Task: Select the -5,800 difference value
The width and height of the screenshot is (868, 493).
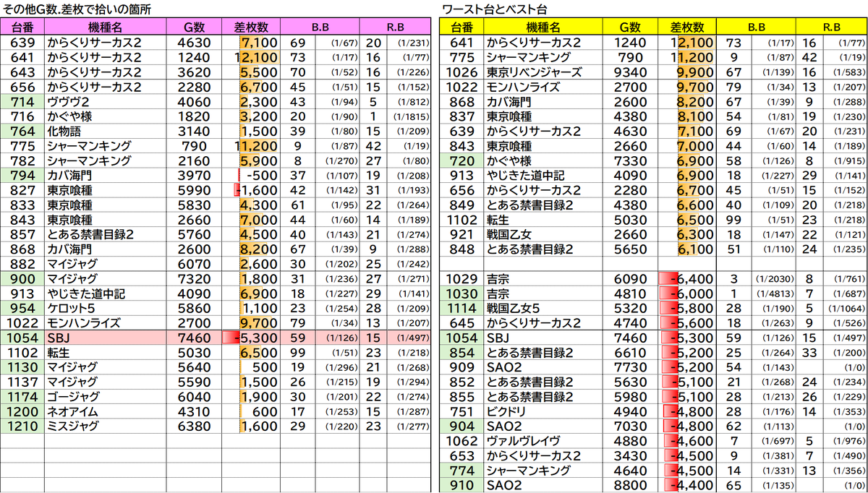Action: pos(687,308)
